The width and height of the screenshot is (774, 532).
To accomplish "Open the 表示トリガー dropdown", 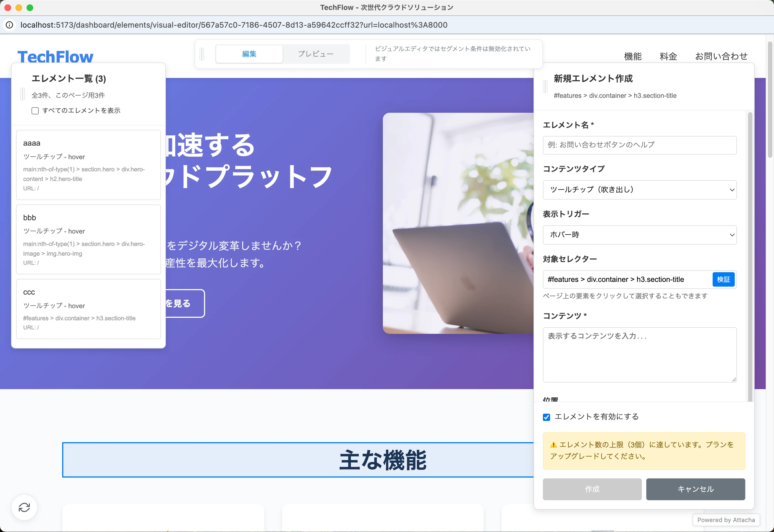I will (x=639, y=235).
